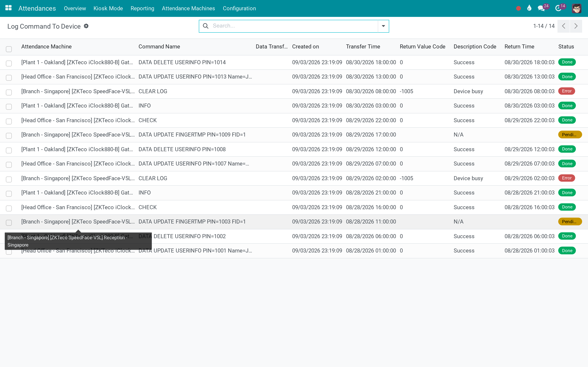The image size is (588, 367).
Task: Check the DATA DELETE USERINFO PIN=1014 row
Action: coord(9,63)
